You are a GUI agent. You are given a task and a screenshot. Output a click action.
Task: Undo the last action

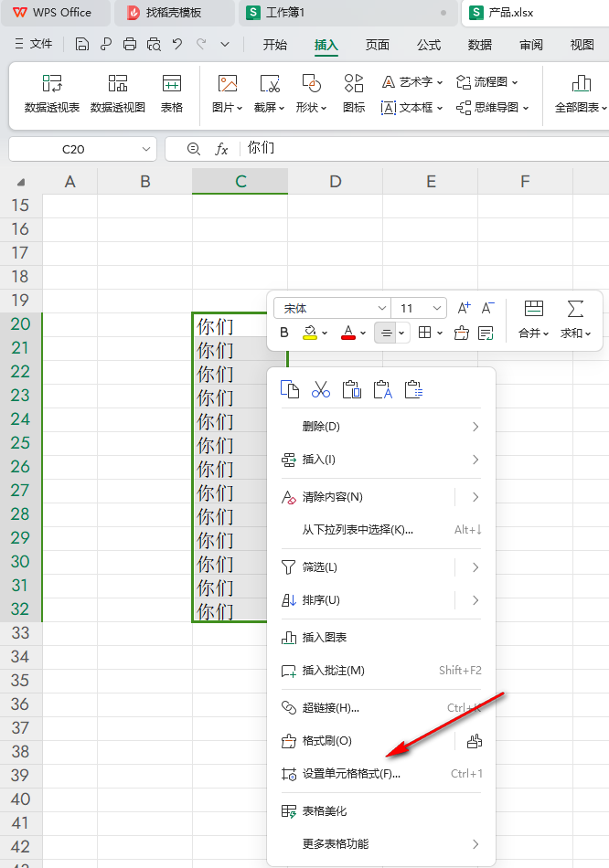[177, 44]
